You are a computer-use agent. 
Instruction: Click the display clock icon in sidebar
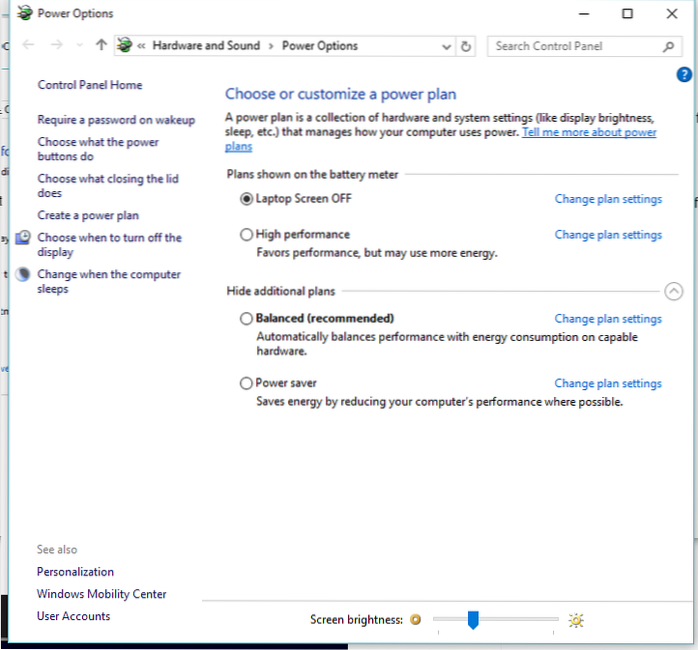(x=23, y=238)
